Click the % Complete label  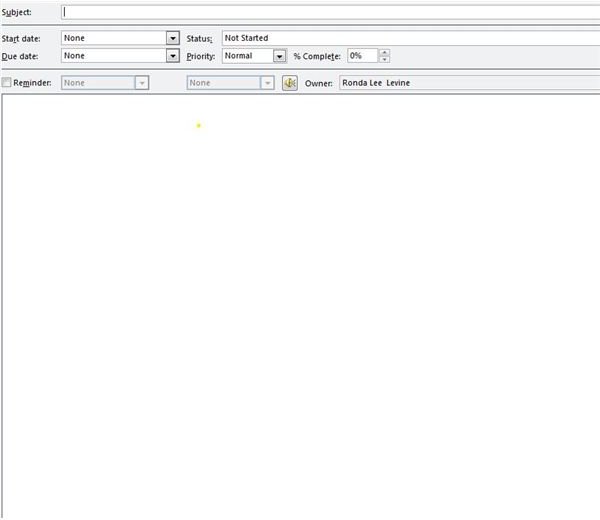tap(317, 57)
